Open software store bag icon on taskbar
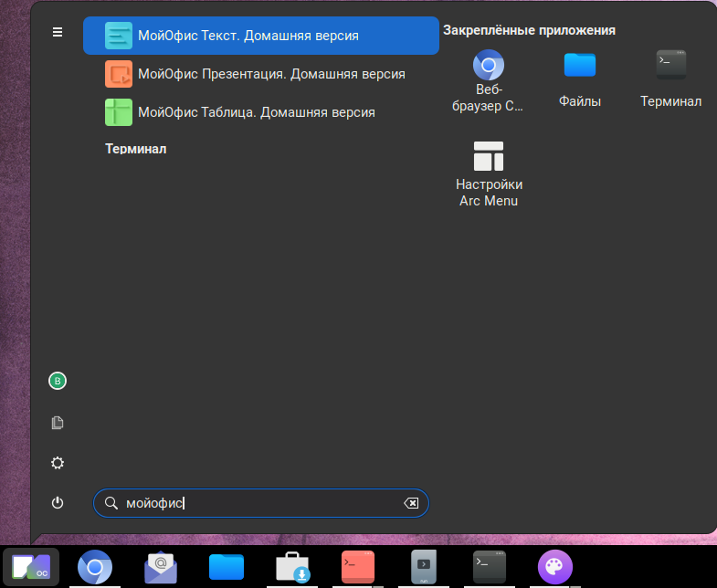717x588 pixels. click(x=292, y=567)
